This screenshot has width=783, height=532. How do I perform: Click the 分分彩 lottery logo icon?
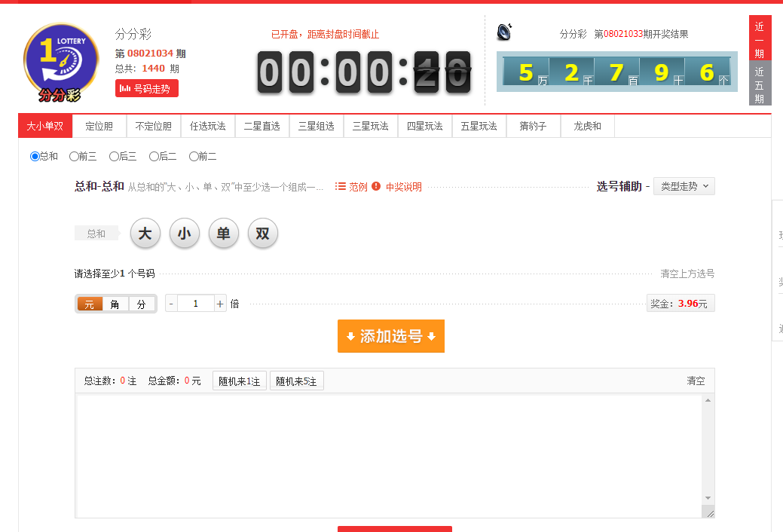click(x=61, y=62)
